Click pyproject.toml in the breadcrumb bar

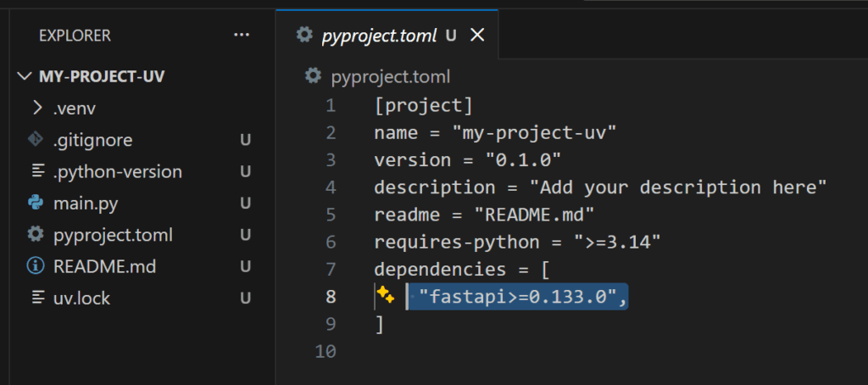point(390,76)
